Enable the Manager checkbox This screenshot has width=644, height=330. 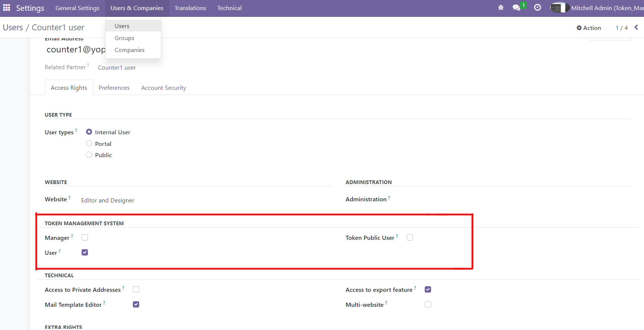[85, 238]
